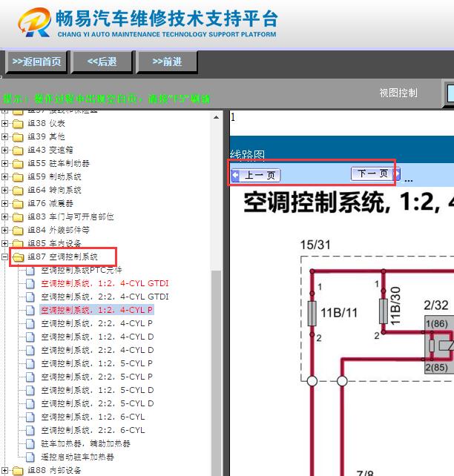
Task: Go back with the 后退 button
Action: [102, 62]
